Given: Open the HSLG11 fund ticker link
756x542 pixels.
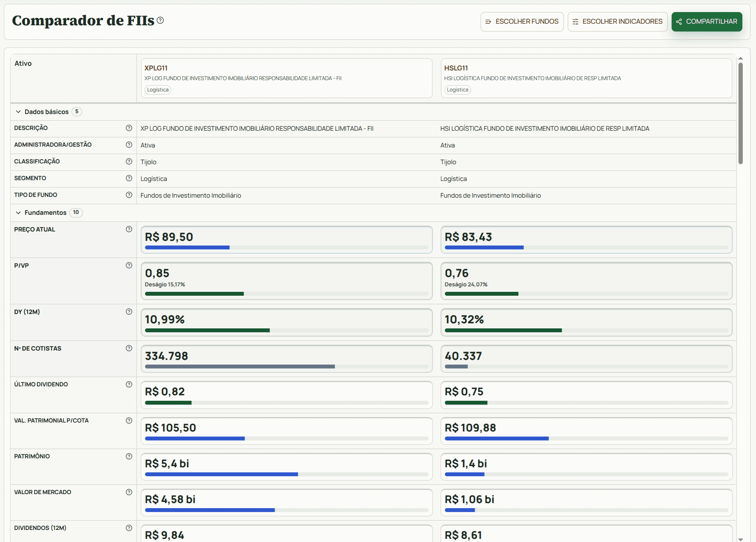Looking at the screenshot, I should (x=456, y=68).
